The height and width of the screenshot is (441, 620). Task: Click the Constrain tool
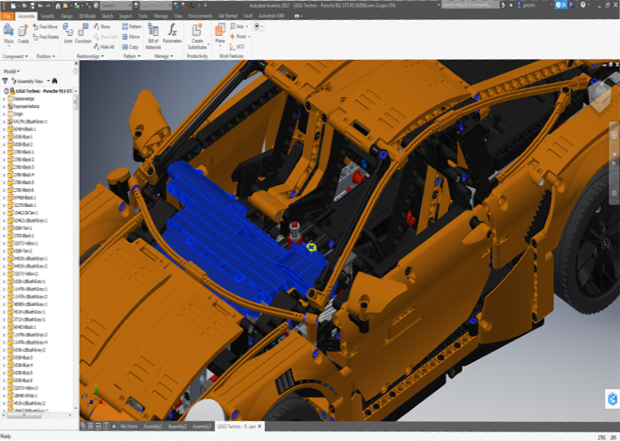pyautogui.click(x=83, y=34)
